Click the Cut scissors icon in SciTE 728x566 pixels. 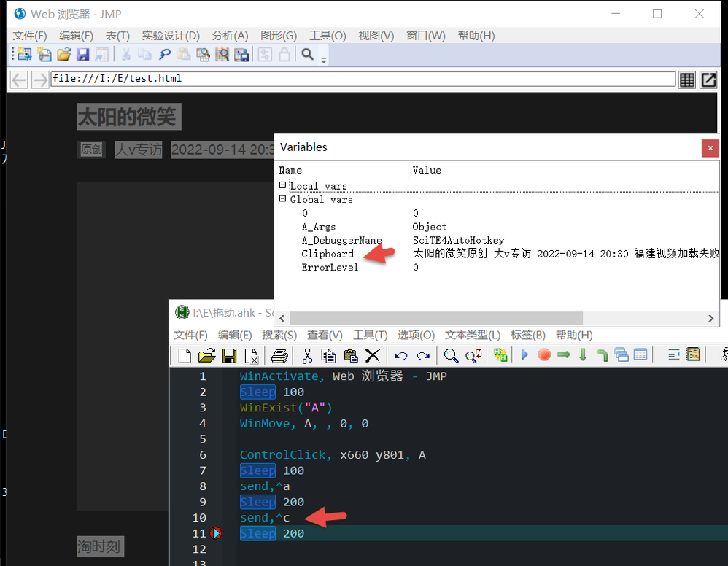coord(307,356)
